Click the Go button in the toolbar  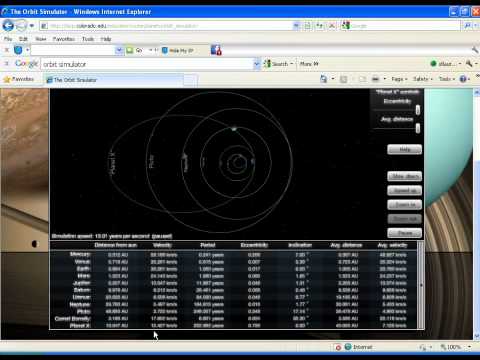coord(135,50)
